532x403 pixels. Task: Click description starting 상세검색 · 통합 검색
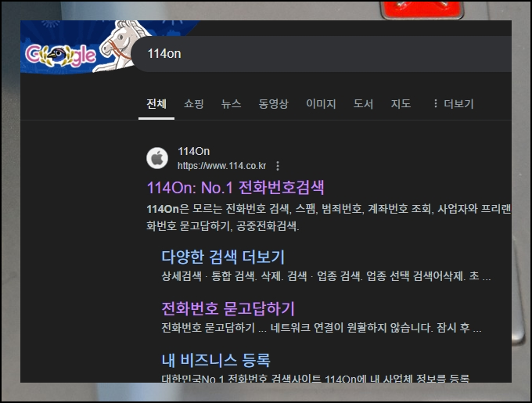point(326,276)
